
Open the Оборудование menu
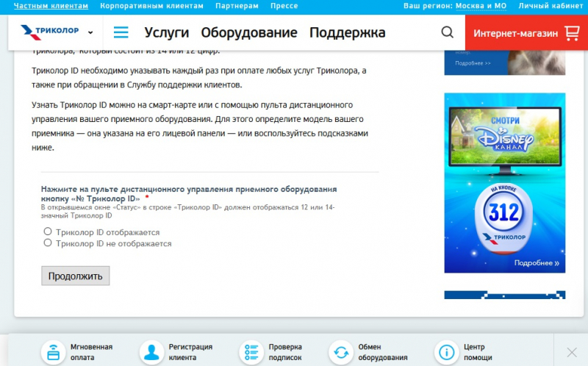click(x=249, y=33)
